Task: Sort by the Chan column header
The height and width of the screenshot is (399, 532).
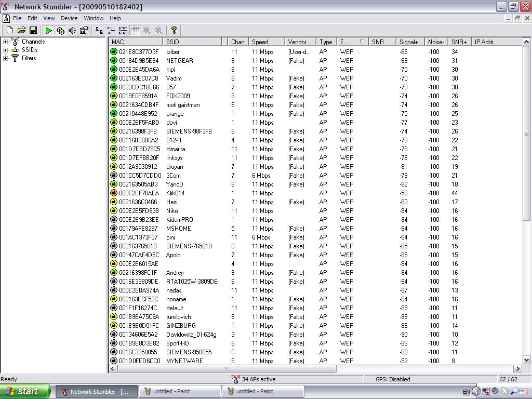Action: pos(238,42)
